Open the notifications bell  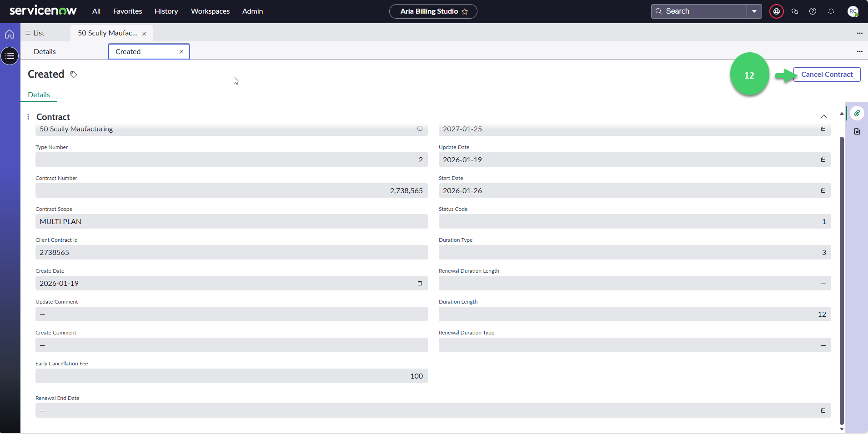[831, 11]
